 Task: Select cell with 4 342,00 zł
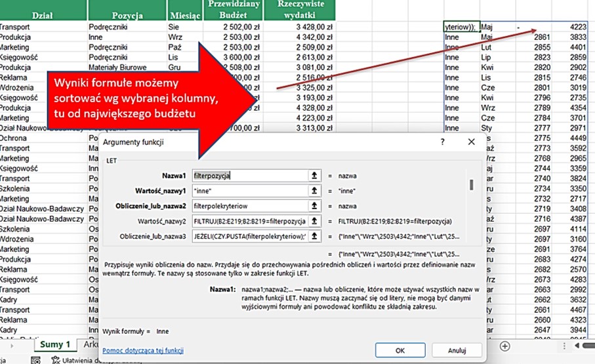point(299,37)
